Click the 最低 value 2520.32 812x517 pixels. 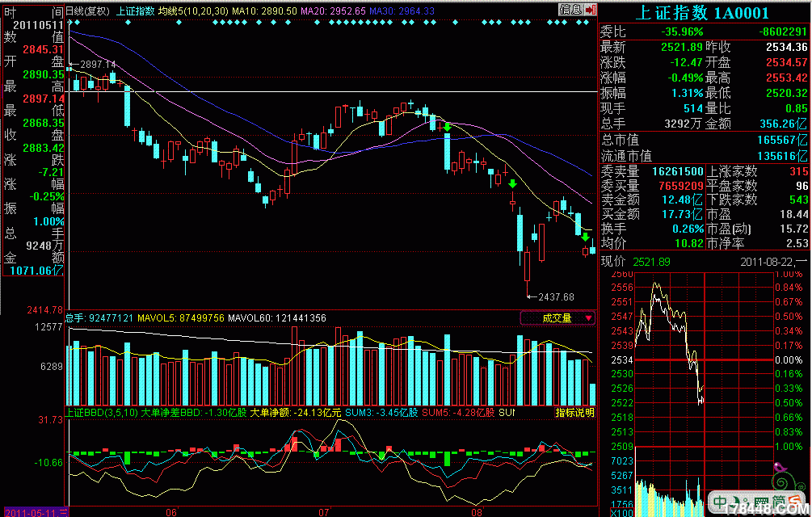pyautogui.click(x=786, y=93)
